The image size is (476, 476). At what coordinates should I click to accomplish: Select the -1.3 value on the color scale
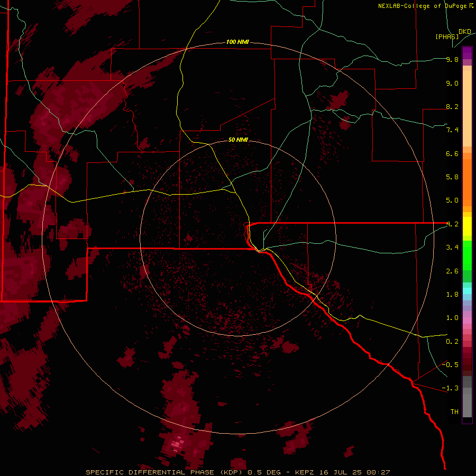tap(450, 388)
